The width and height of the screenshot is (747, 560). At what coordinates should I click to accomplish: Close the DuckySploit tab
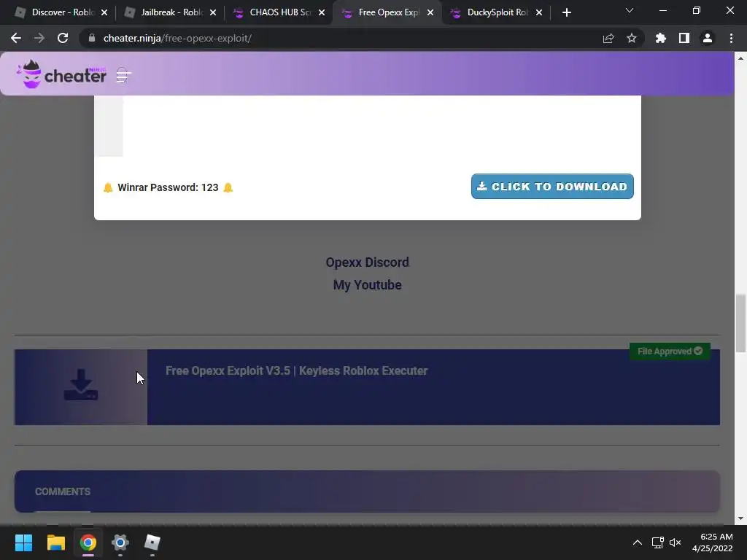tap(539, 12)
